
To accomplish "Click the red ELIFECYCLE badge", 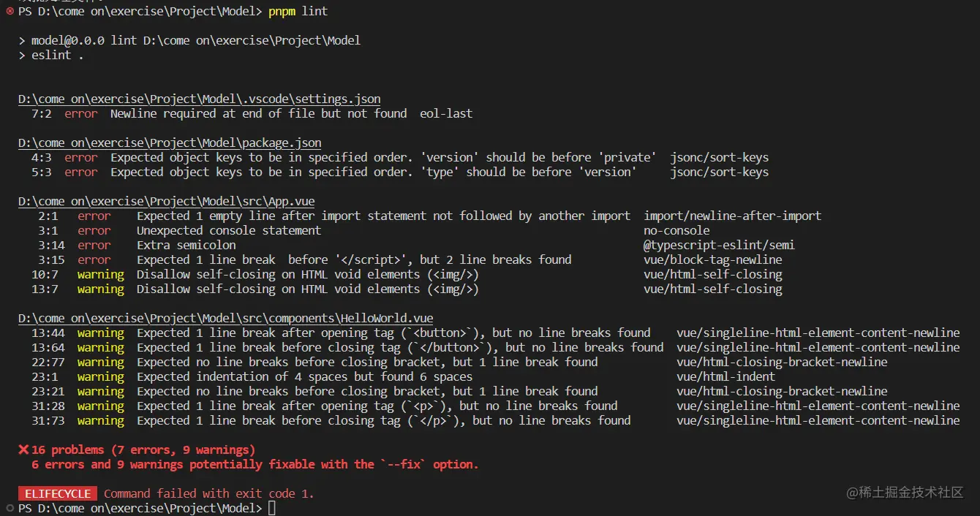I will tap(58, 493).
